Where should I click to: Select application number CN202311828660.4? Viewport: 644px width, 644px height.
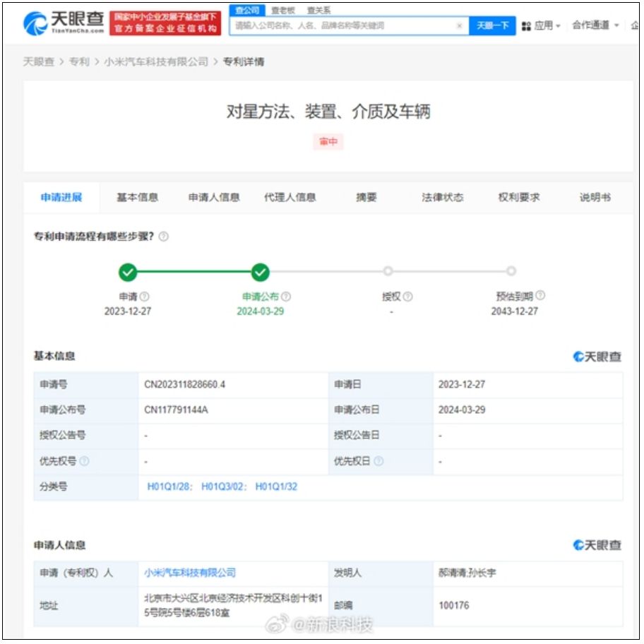pyautogui.click(x=184, y=385)
